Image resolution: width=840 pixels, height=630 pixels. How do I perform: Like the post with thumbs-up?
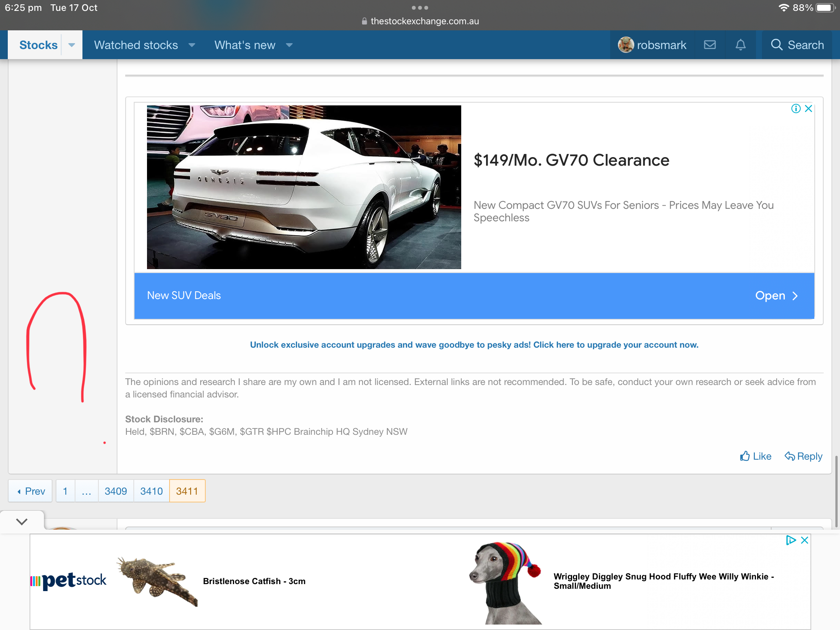pos(755,456)
